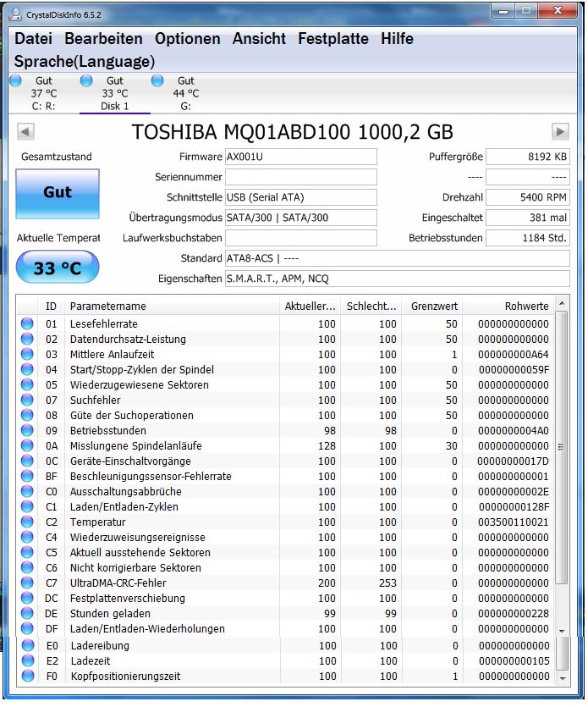This screenshot has height=707, width=588.
Task: Open the Festplatte menu
Action: (x=333, y=39)
